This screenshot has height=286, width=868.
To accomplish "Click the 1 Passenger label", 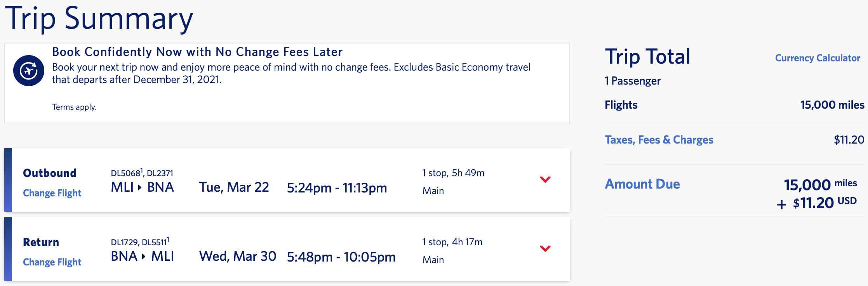I will pyautogui.click(x=632, y=81).
